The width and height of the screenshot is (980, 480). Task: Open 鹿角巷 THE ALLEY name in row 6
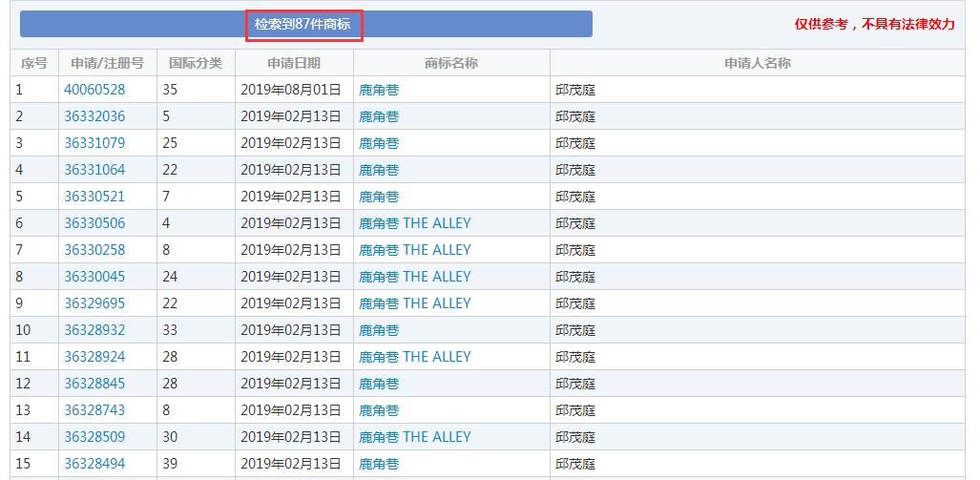click(x=415, y=223)
